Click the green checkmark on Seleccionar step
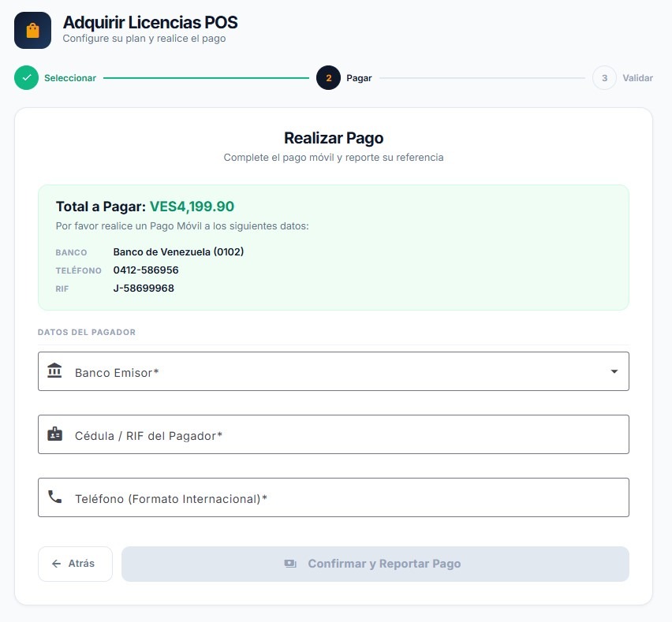The height and width of the screenshot is (622, 672). coord(25,78)
